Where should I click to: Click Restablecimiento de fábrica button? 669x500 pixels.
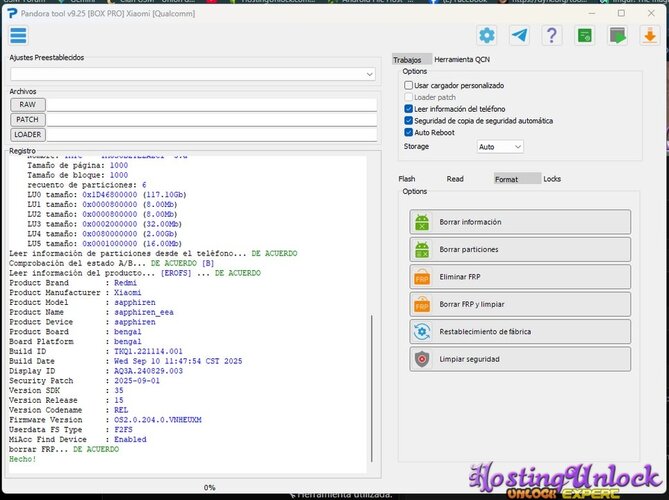click(x=520, y=331)
